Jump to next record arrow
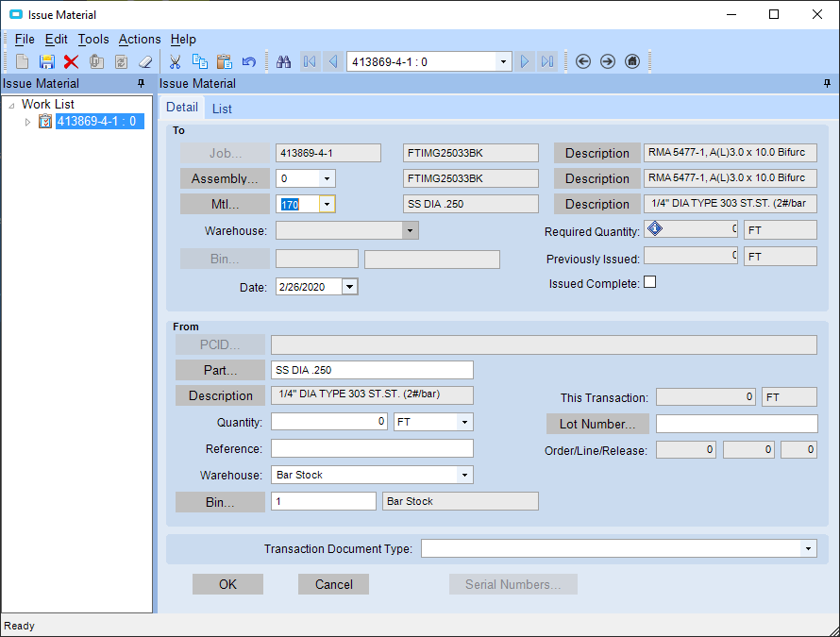Screen dimensions: 840x637 click(526, 61)
